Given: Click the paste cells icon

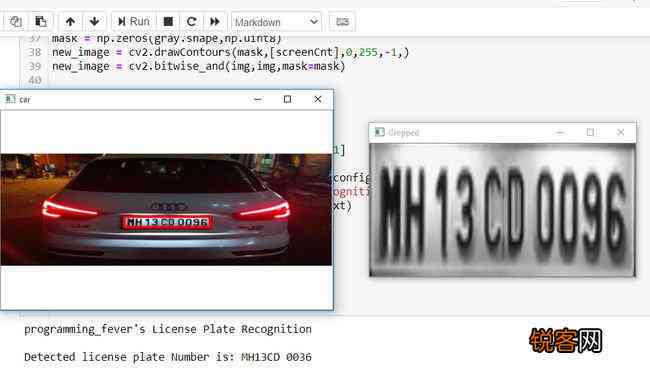Looking at the screenshot, I should pos(41,22).
